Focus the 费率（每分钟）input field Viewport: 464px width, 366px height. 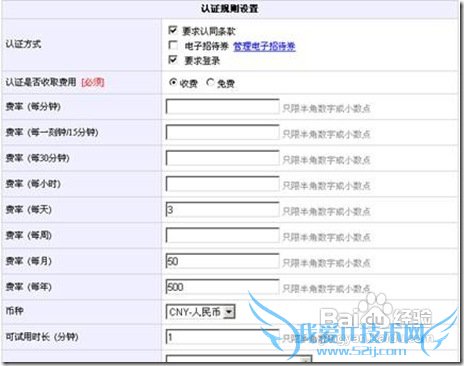(222, 107)
